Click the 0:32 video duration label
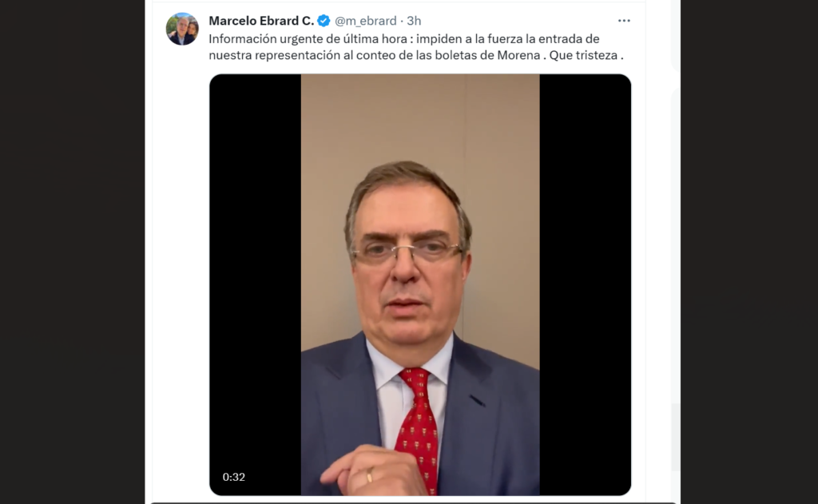 click(234, 477)
